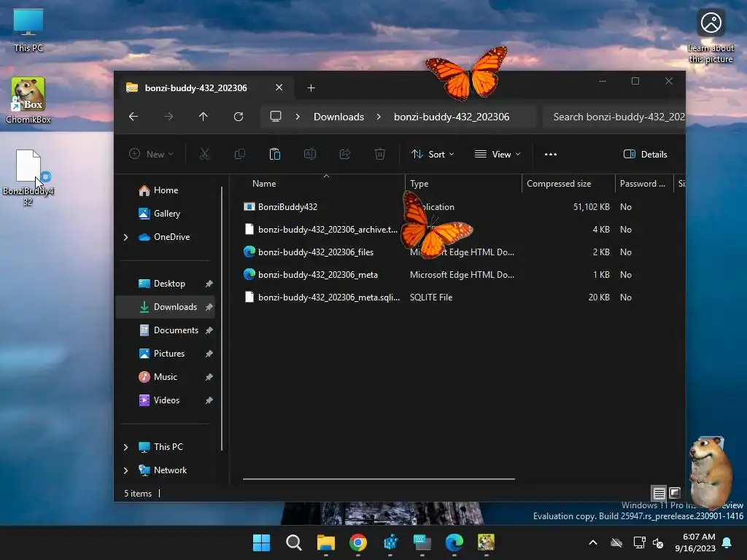747x560 pixels.
Task: Click the Delete trash icon
Action: (x=379, y=154)
